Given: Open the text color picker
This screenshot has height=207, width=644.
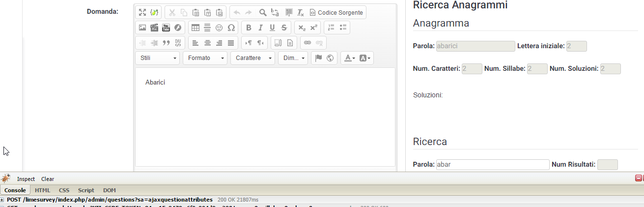Looking at the screenshot, I should (x=350, y=58).
